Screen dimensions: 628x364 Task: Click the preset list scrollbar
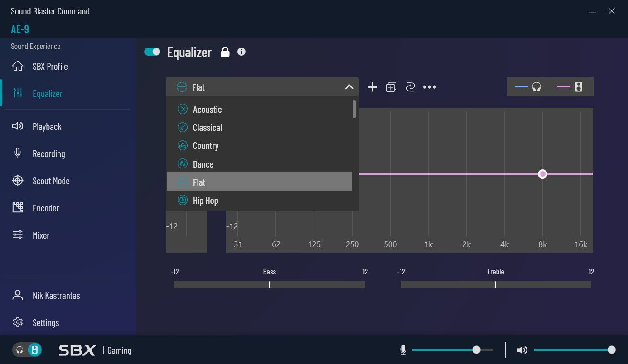click(x=354, y=109)
